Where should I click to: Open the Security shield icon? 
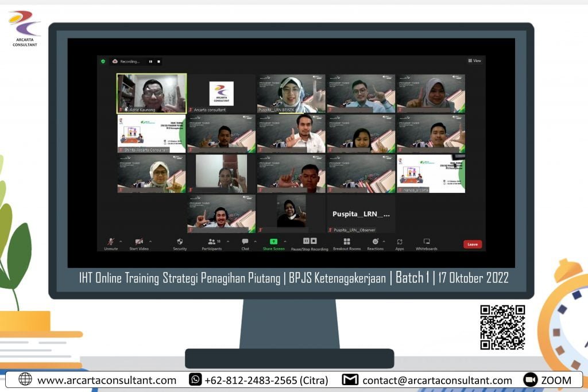coord(180,242)
